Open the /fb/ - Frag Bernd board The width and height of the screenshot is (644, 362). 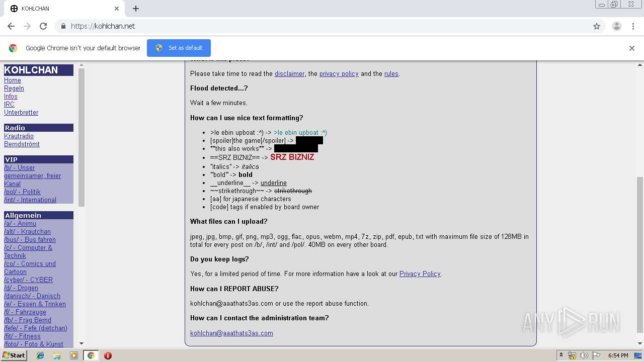pyautogui.click(x=28, y=320)
